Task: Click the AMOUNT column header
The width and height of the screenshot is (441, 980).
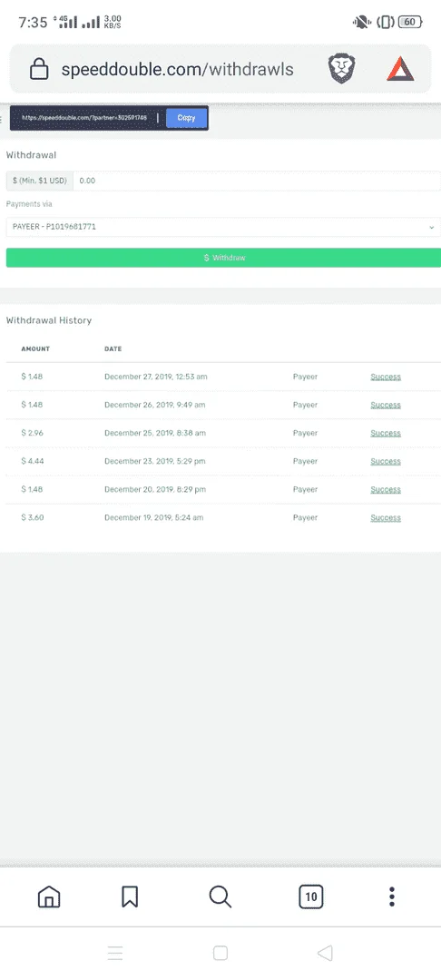Action: tap(35, 348)
